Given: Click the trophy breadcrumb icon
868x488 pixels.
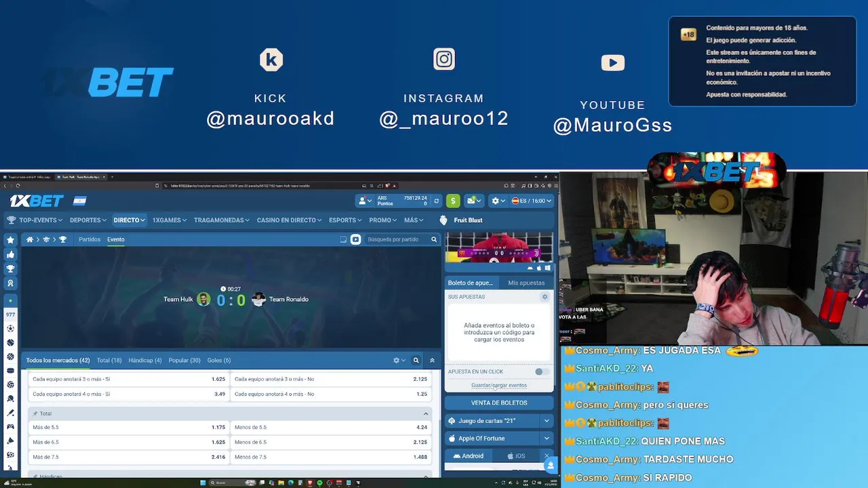Looking at the screenshot, I should click(x=63, y=239).
